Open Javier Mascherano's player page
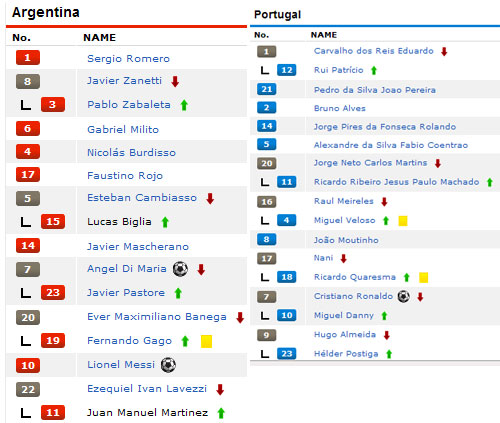This screenshot has height=423, width=500. [138, 247]
